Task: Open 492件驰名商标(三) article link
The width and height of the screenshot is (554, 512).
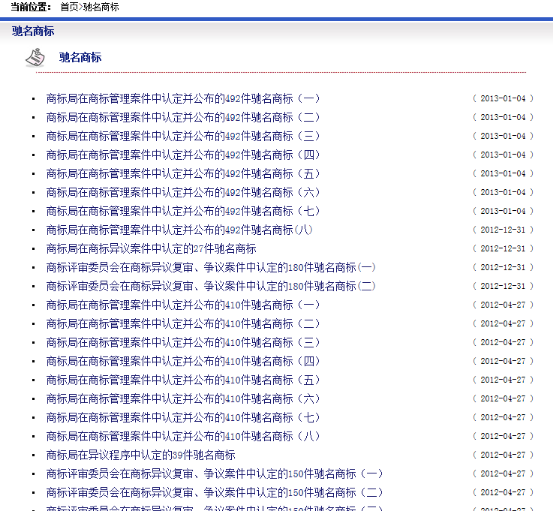Action: [x=183, y=136]
